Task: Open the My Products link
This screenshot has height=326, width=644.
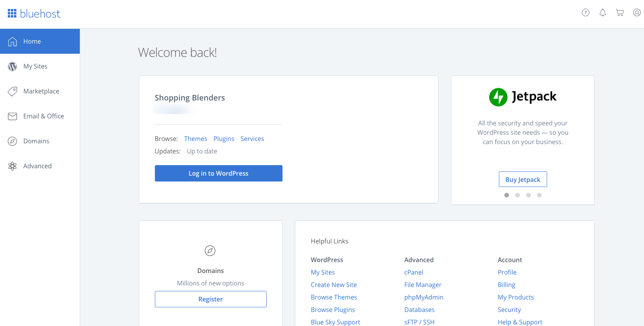Action: tap(516, 297)
